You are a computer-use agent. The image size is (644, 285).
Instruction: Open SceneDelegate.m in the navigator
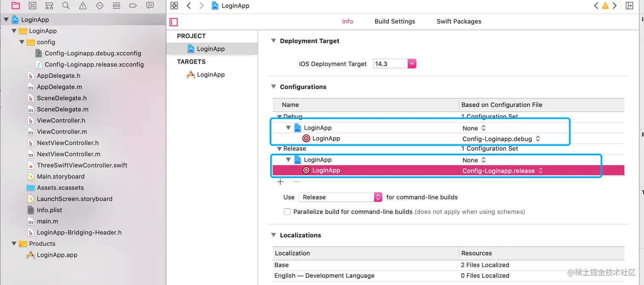[x=63, y=109]
